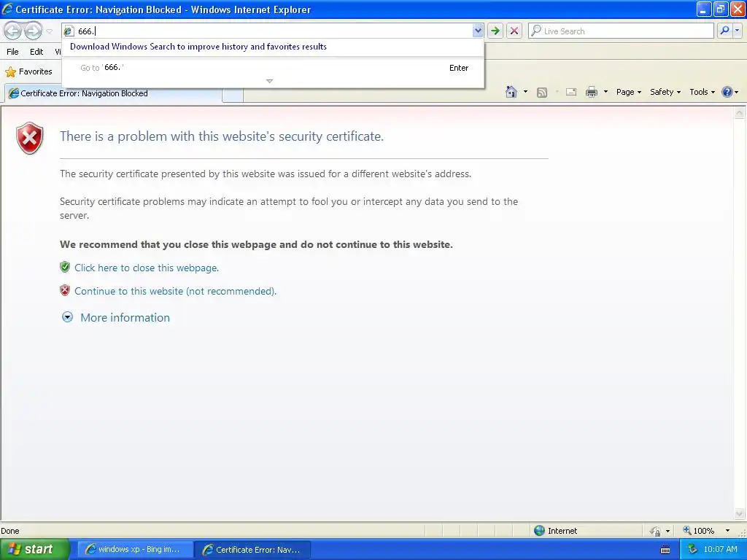
Task: Open the Edit menu
Action: tap(36, 52)
